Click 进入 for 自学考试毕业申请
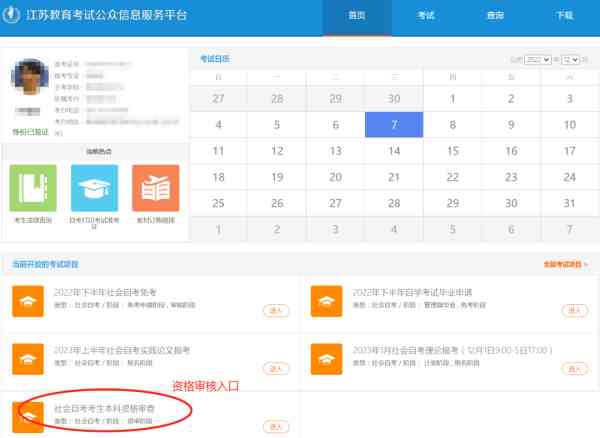 pos(574,311)
